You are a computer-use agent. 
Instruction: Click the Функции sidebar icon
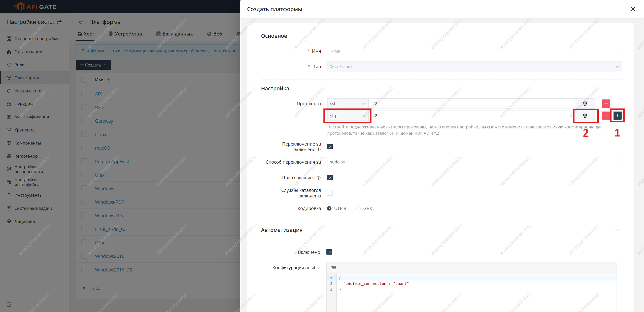click(9, 104)
